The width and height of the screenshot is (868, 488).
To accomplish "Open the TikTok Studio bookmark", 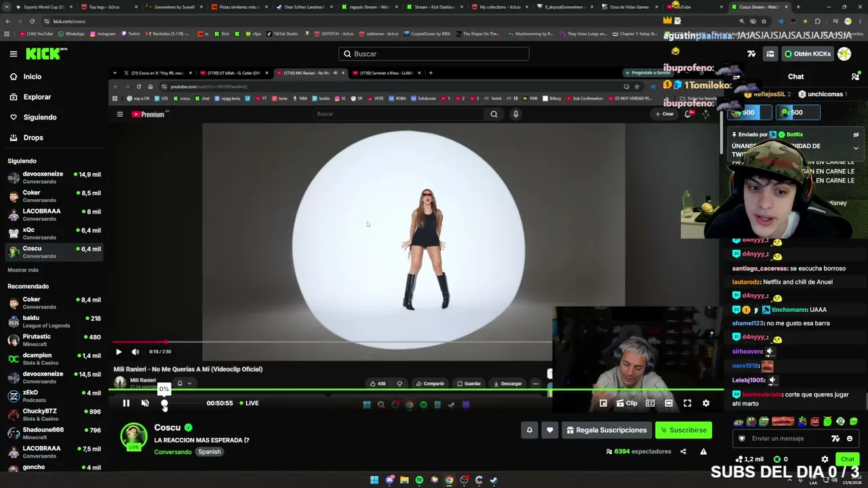I will coord(282,33).
